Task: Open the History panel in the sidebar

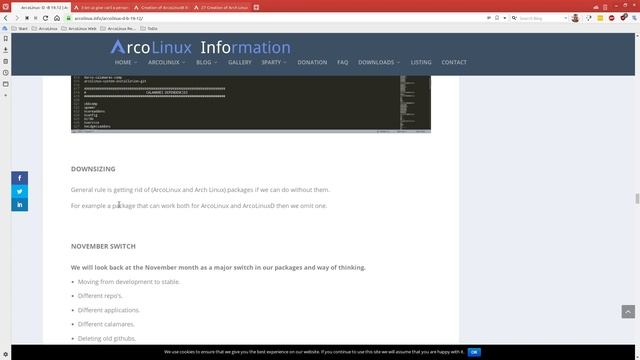Action: tap(5, 73)
